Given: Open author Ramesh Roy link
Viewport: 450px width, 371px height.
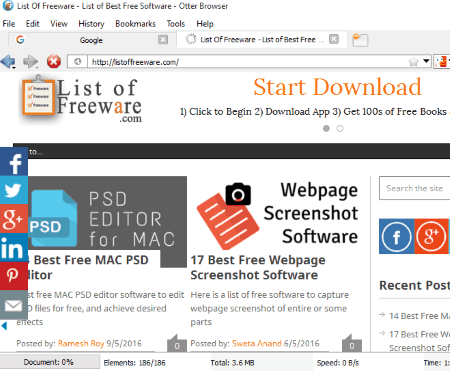Looking at the screenshot, I should (81, 343).
